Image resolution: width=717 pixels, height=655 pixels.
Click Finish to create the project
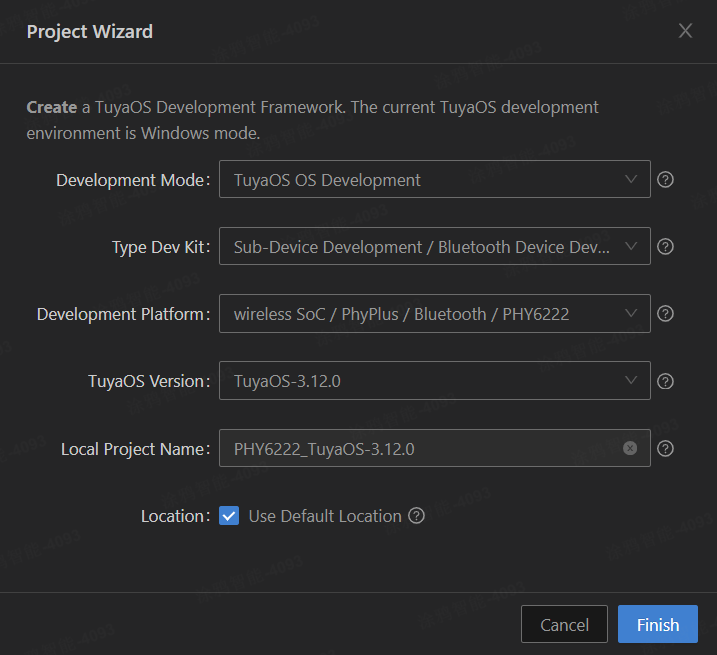(x=657, y=625)
